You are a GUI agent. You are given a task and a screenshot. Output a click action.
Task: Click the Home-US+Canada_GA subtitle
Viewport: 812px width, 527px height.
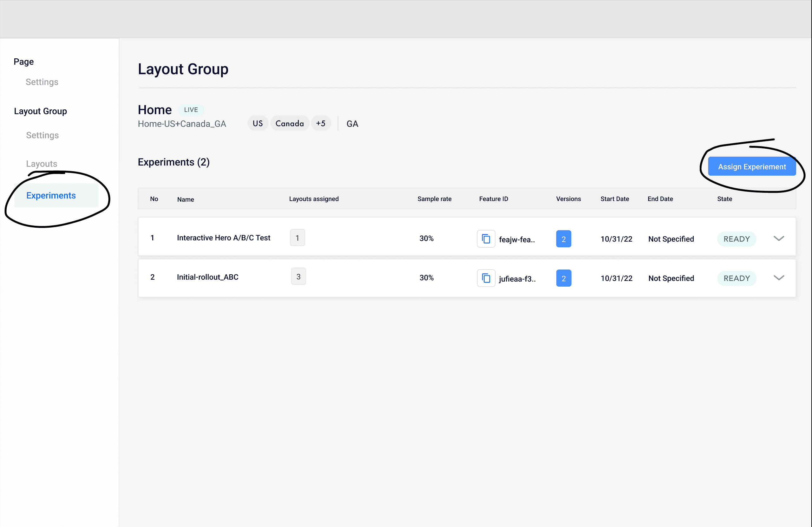[x=182, y=124]
